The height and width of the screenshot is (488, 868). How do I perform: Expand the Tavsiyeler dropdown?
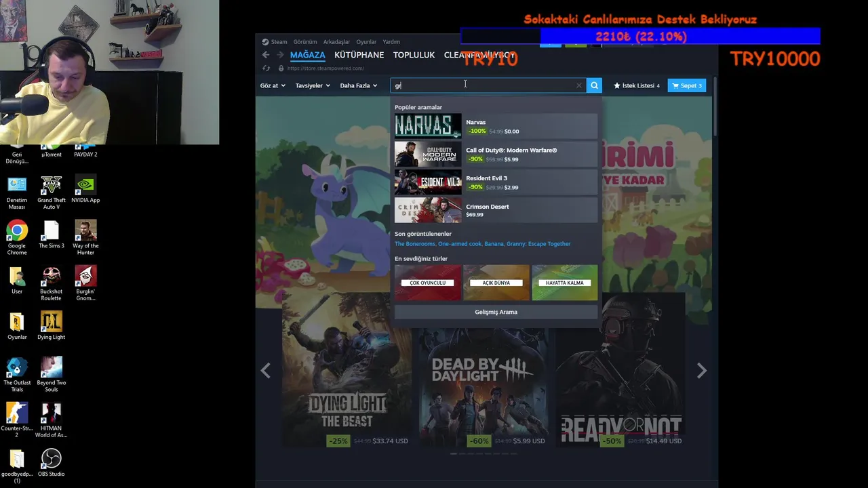(313, 85)
